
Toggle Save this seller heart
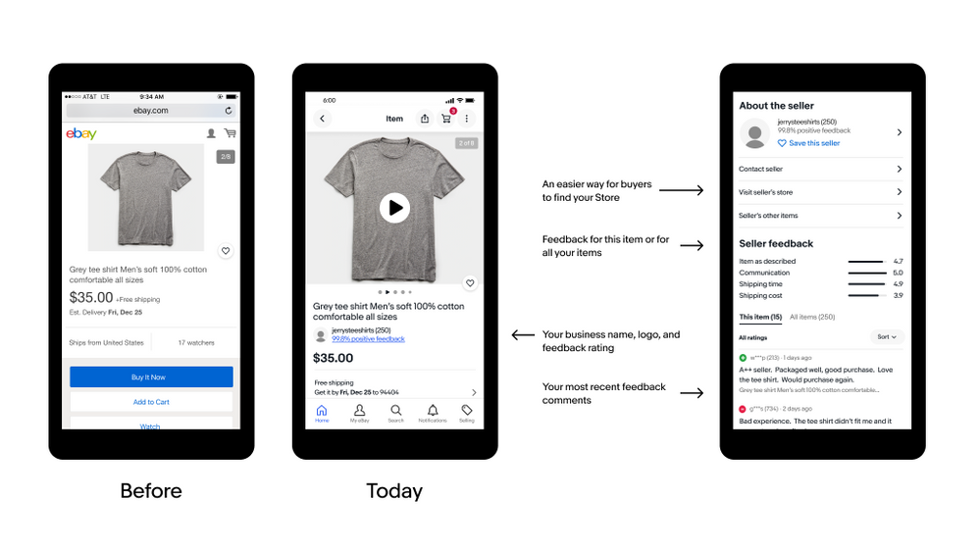[x=782, y=143]
